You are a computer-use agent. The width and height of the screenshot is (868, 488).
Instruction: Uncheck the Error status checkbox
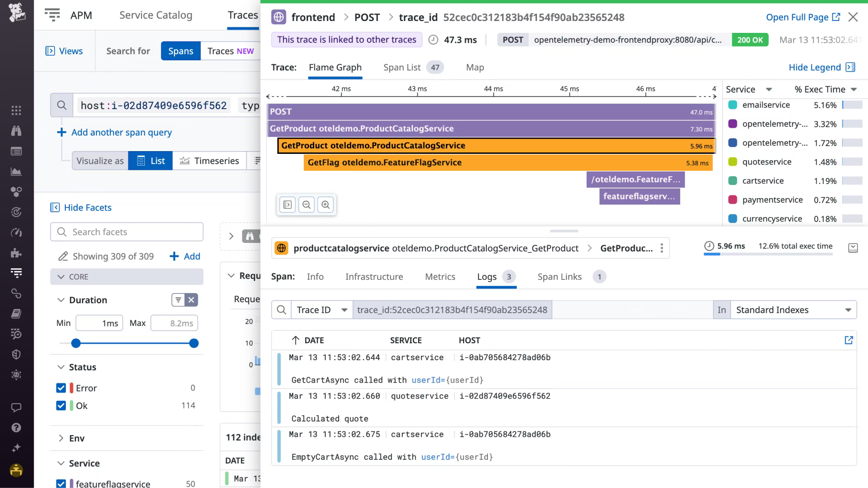[61, 388]
